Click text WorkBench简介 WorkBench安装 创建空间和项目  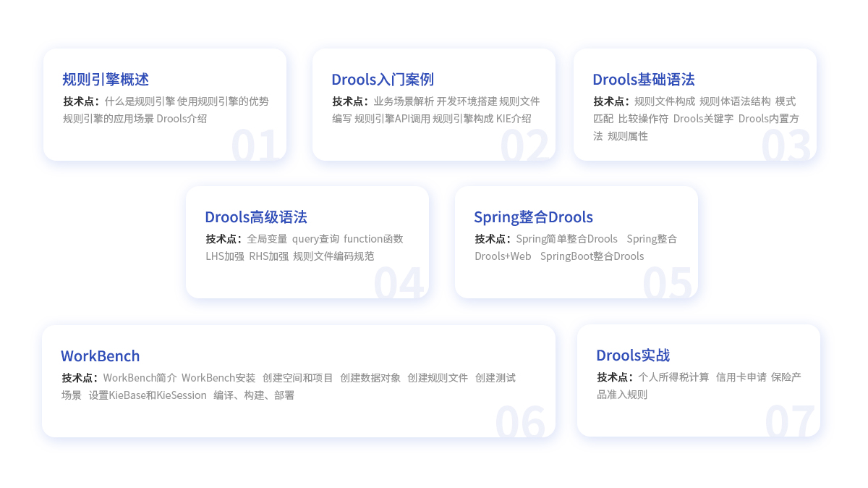218,378
